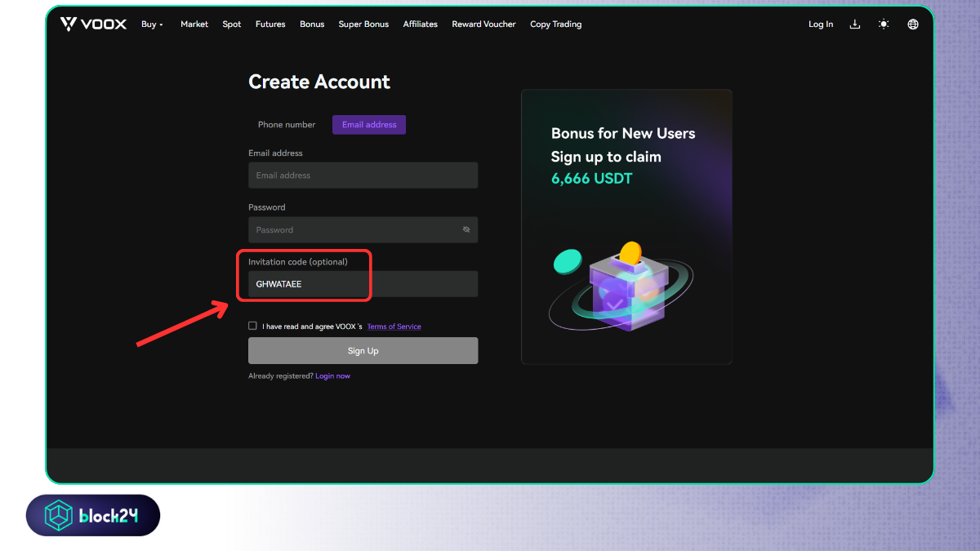
Task: Click the VOOX logo
Action: point(93,24)
